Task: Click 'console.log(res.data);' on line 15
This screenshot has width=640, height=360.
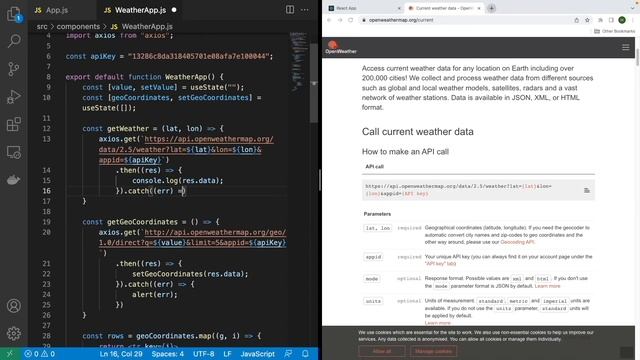Action: (178, 180)
